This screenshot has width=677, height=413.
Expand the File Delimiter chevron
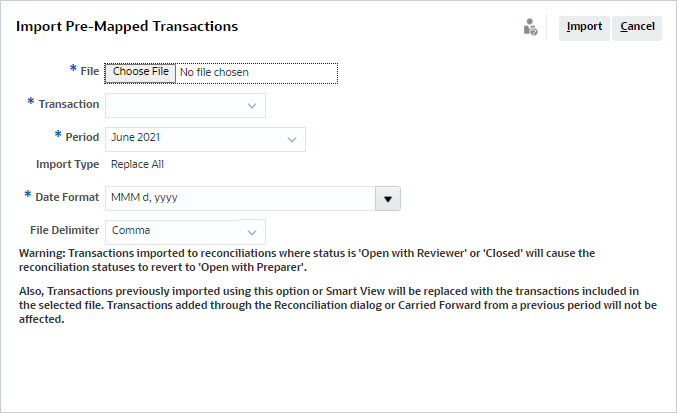251,231
